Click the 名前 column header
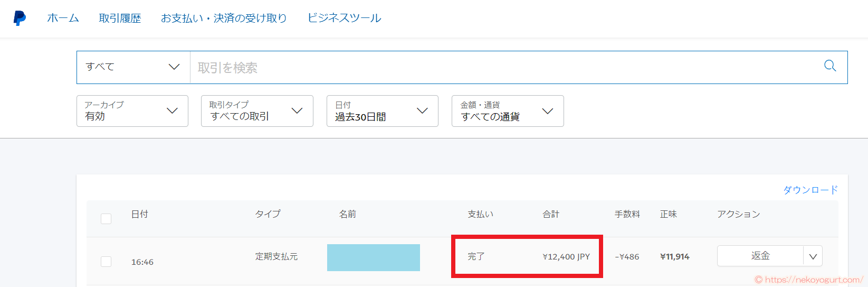 (x=348, y=214)
